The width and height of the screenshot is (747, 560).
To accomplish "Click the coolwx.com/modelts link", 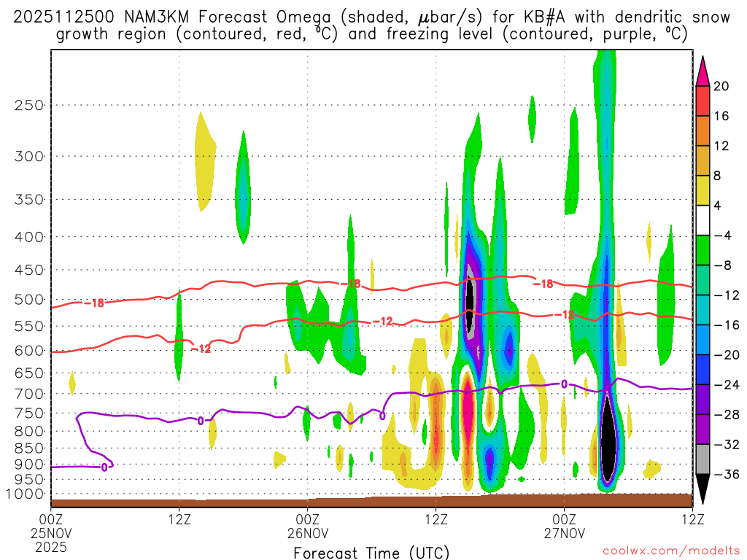I will pyautogui.click(x=671, y=551).
